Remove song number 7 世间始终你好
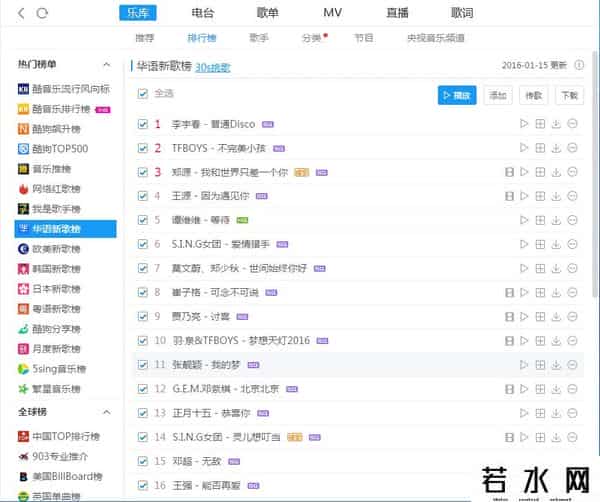The image size is (600, 502). point(572,269)
